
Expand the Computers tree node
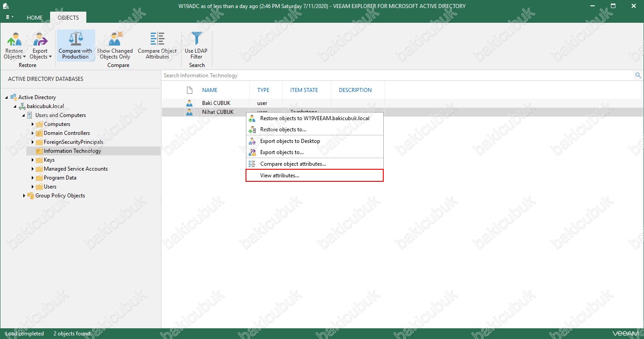33,124
